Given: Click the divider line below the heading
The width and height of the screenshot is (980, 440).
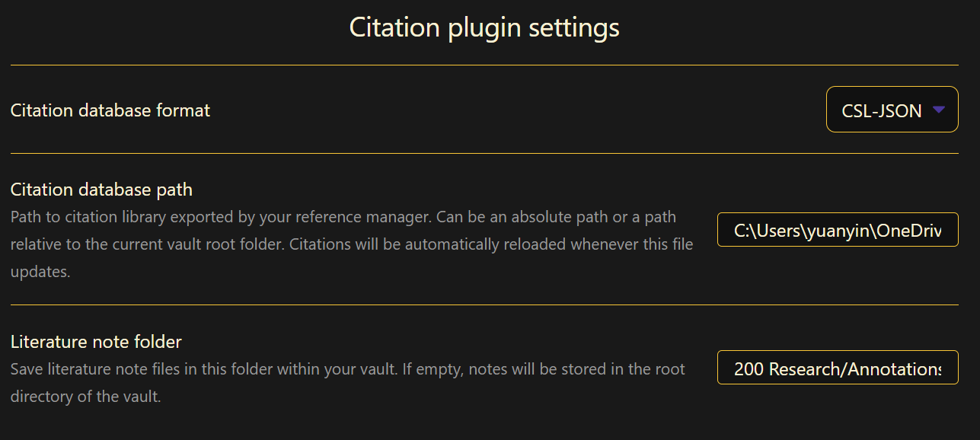Looking at the screenshot, I should (484, 65).
